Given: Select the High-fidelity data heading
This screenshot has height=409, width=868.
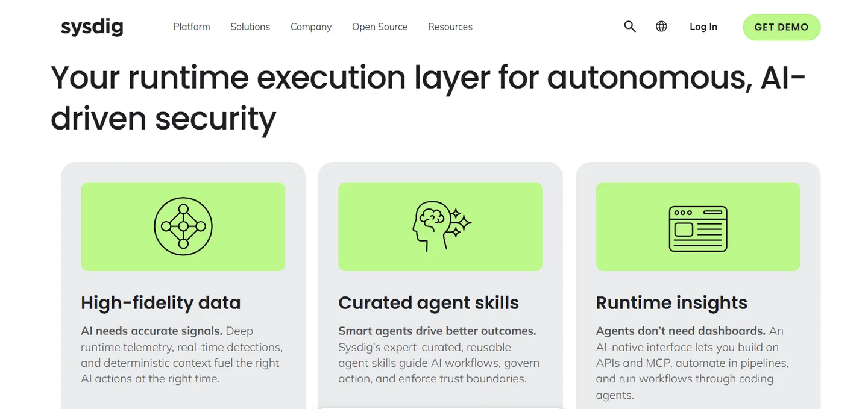Looking at the screenshot, I should coord(161,302).
